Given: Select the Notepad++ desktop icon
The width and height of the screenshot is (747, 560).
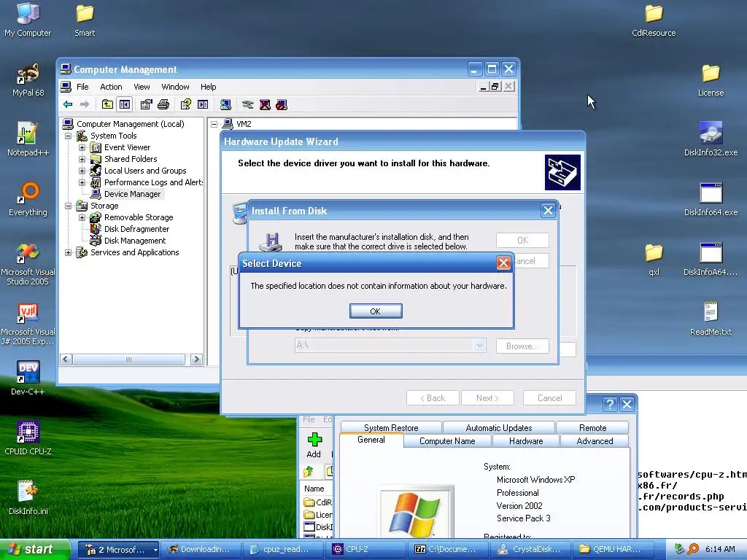Looking at the screenshot, I should tap(28, 139).
